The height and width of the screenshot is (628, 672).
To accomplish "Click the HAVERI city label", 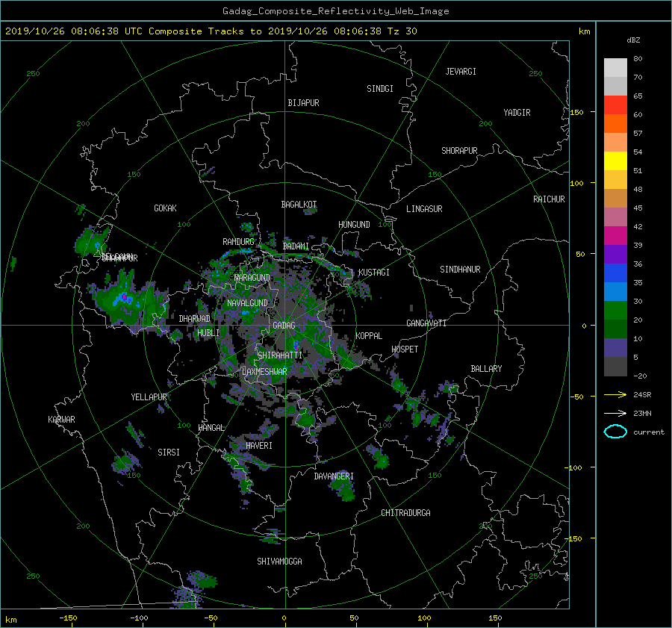I will point(259,446).
